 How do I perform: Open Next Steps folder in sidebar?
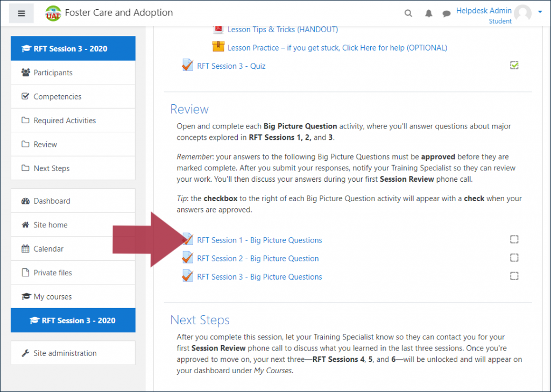(x=73, y=168)
